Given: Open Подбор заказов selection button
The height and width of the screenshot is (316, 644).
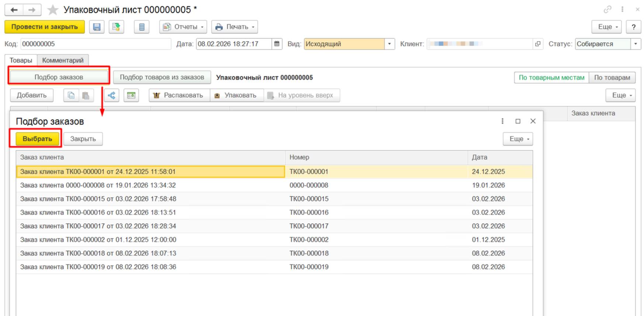Looking at the screenshot, I should [59, 77].
